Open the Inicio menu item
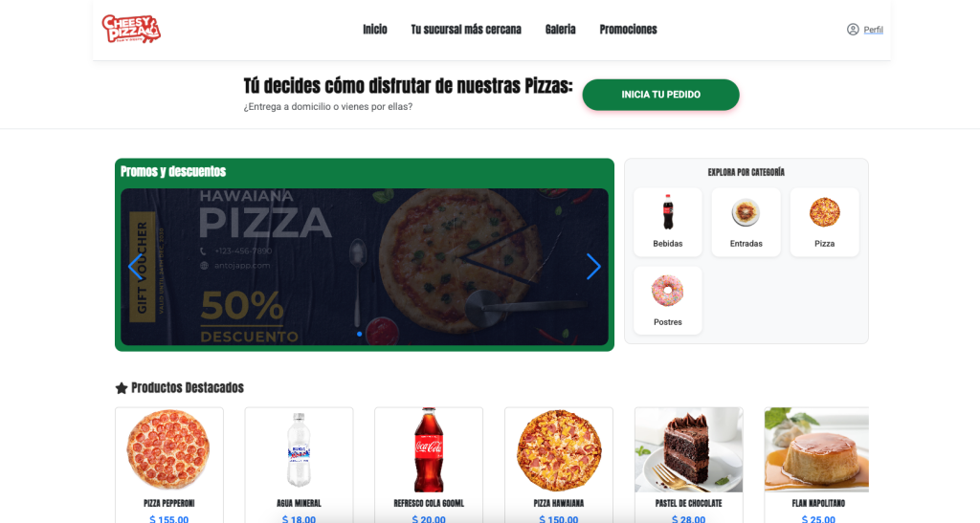 [x=375, y=30]
